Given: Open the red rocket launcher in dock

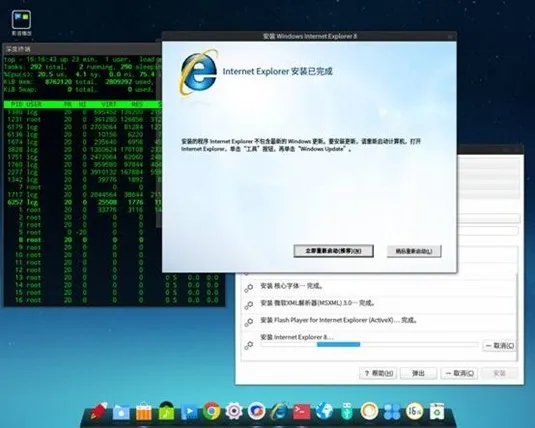Looking at the screenshot, I should [99, 411].
